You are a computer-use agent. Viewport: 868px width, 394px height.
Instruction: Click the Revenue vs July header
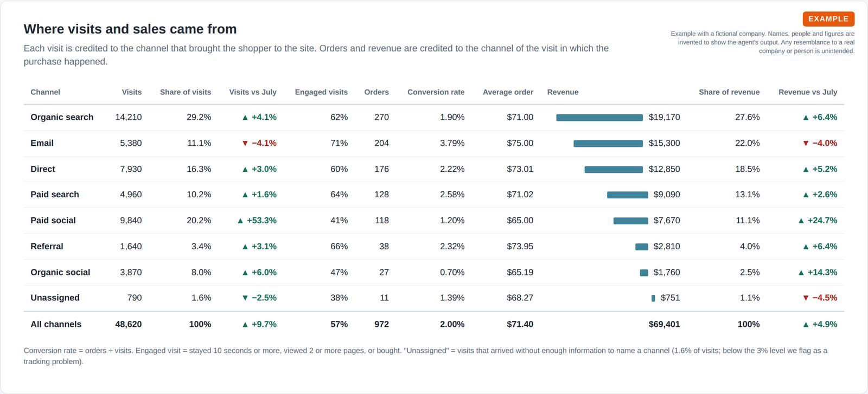coord(808,92)
